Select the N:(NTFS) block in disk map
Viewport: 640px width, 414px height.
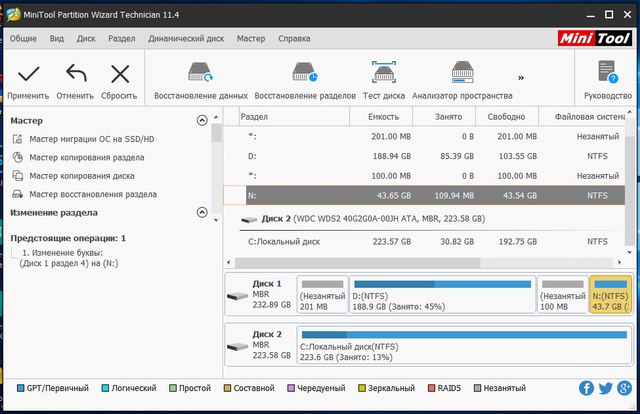pyautogui.click(x=610, y=294)
